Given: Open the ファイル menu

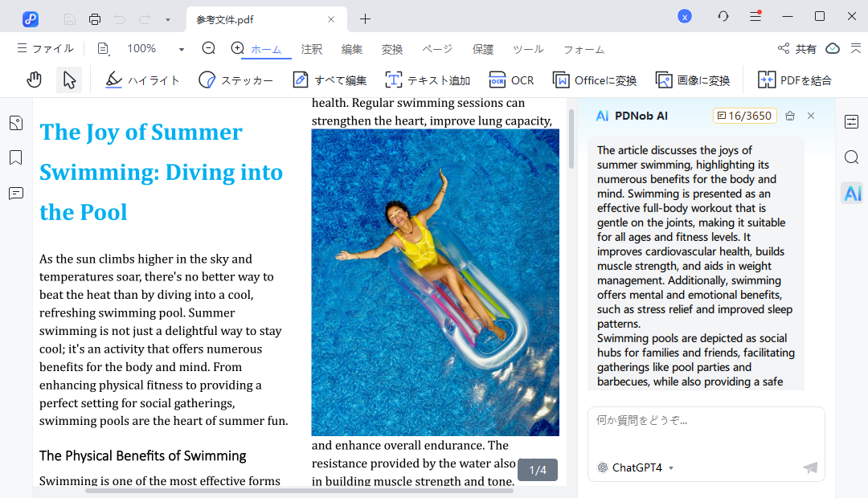Looking at the screenshot, I should pos(45,49).
